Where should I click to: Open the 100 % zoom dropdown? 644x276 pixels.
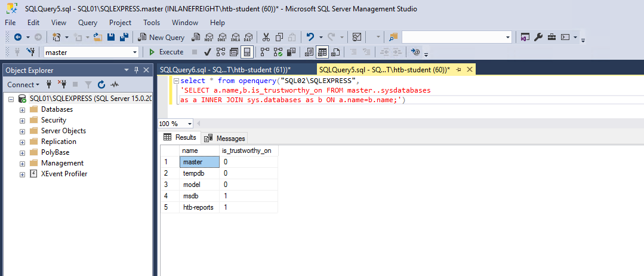pos(190,124)
